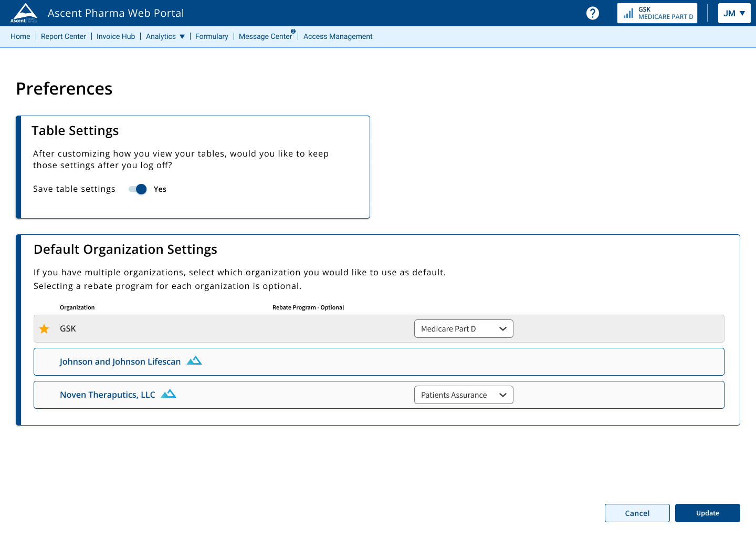Select Johnson and Johnson Lifescan organization
Viewport: 756px width, 538px height.
click(120, 361)
